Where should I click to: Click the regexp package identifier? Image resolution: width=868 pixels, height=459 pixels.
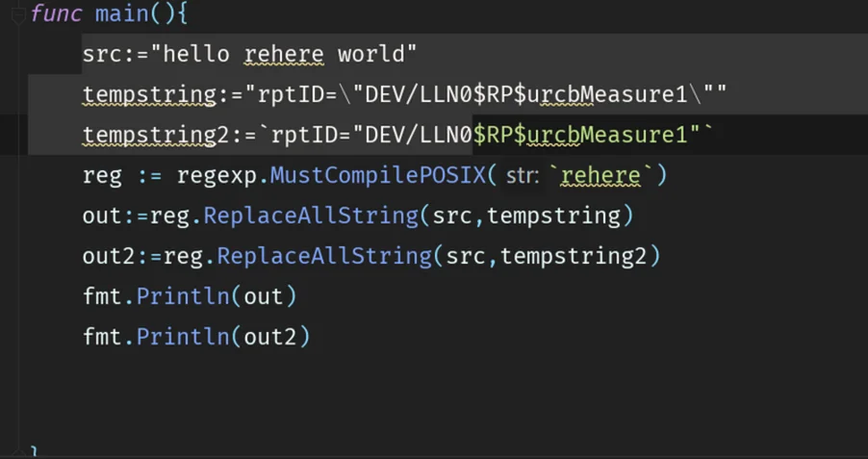pyautogui.click(x=217, y=176)
